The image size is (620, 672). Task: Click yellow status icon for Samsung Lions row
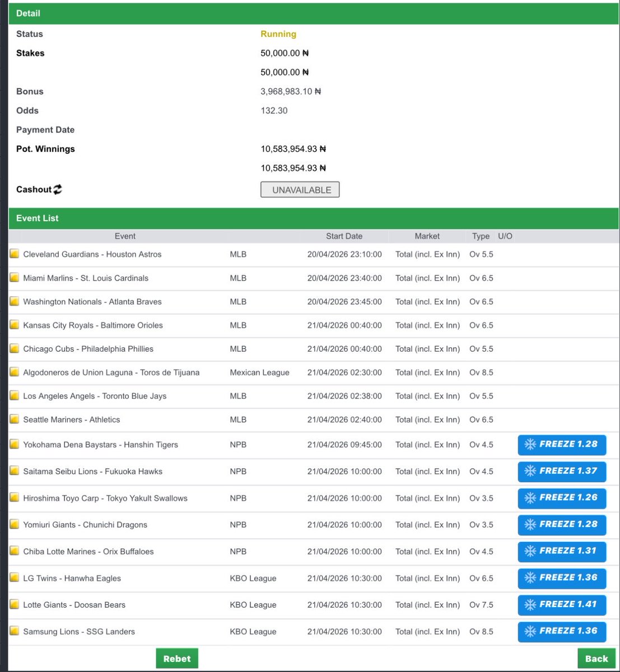(x=15, y=631)
